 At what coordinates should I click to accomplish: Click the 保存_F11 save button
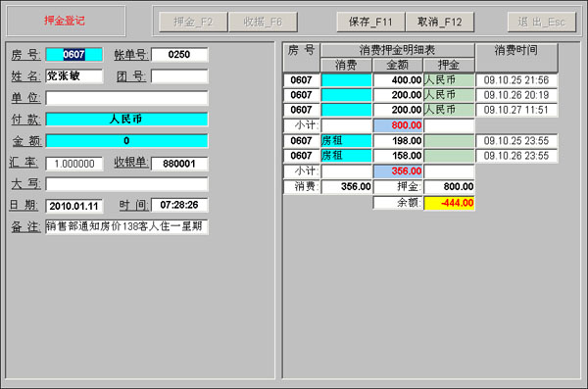tap(370, 23)
